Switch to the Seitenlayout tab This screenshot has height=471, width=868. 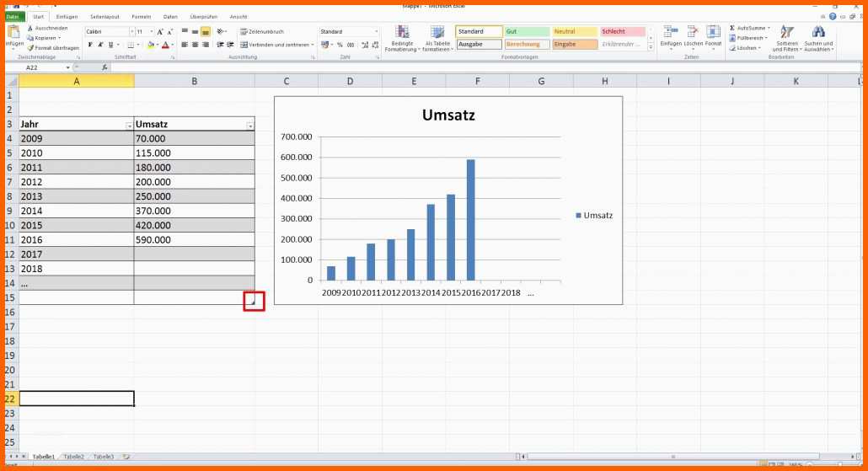(104, 17)
